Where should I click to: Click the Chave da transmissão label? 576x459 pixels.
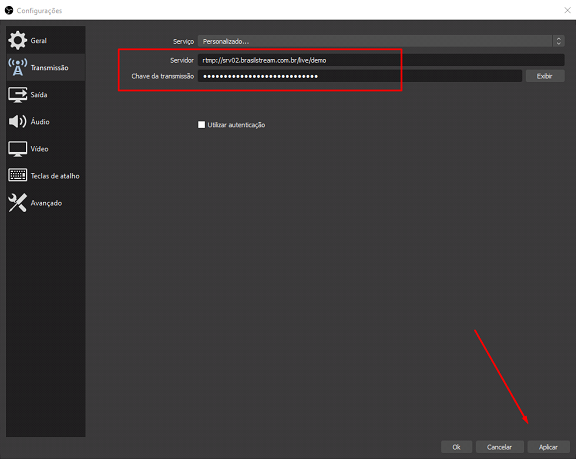coord(163,76)
